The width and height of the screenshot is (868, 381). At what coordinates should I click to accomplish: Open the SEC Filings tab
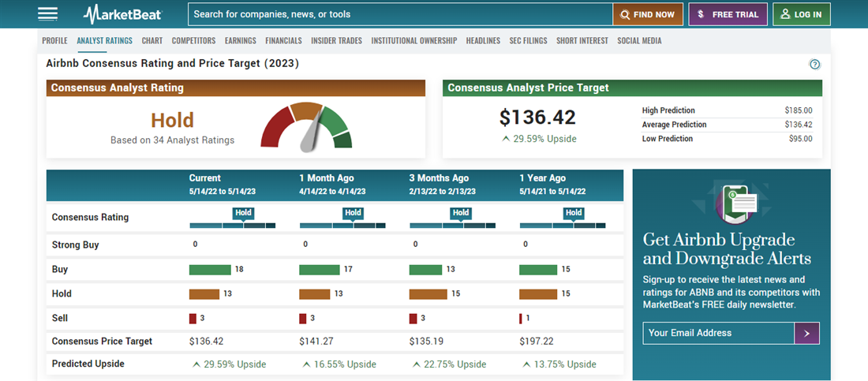pos(528,41)
